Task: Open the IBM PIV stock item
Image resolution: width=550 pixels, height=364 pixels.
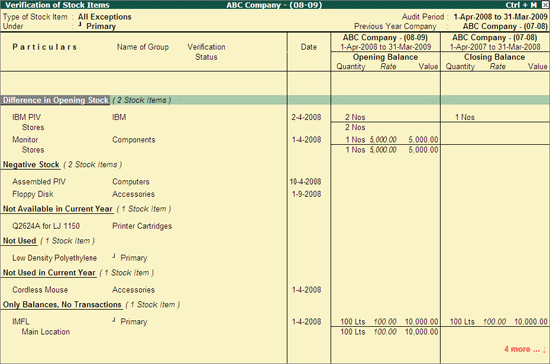Action: pyautogui.click(x=26, y=117)
